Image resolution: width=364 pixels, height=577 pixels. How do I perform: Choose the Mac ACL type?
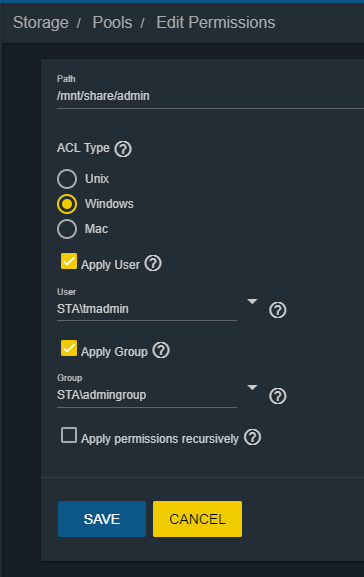[67, 229]
